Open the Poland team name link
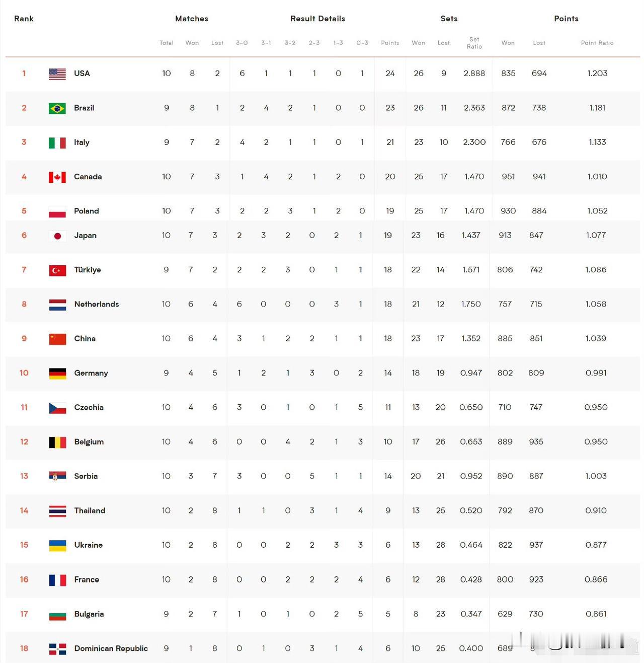 pyautogui.click(x=87, y=211)
